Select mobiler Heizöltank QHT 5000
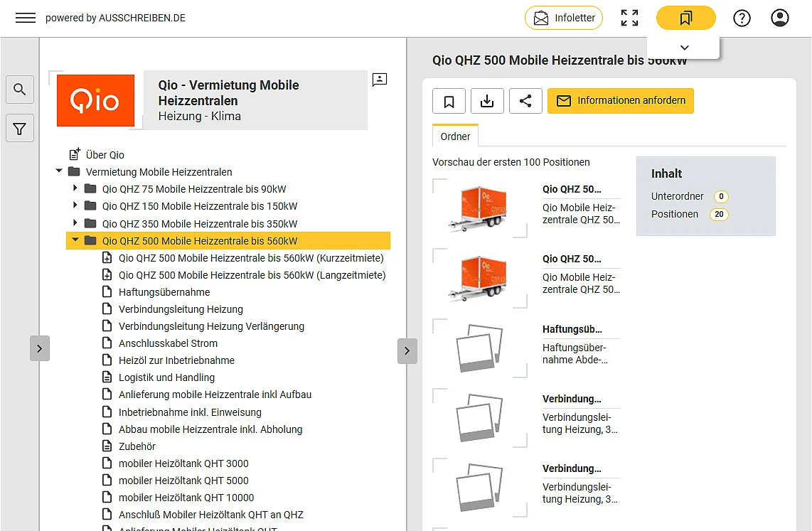812x531 pixels. tap(183, 481)
